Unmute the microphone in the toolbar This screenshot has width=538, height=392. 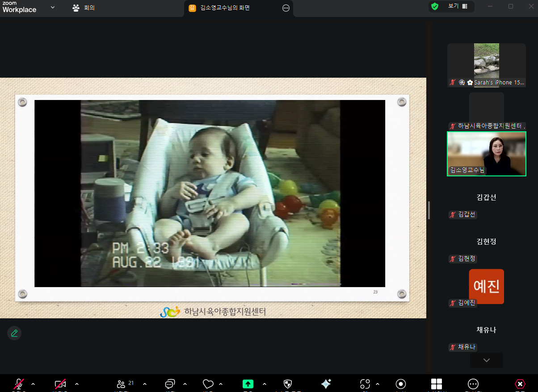click(19, 384)
